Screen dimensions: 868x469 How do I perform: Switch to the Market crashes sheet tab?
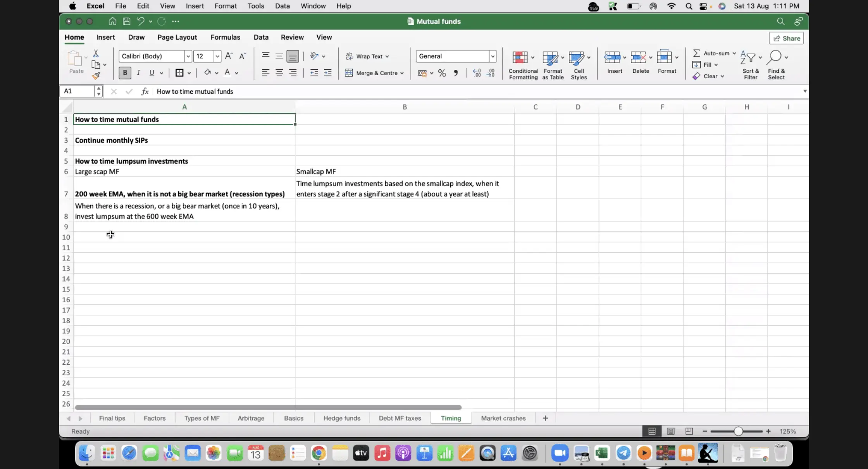click(503, 418)
